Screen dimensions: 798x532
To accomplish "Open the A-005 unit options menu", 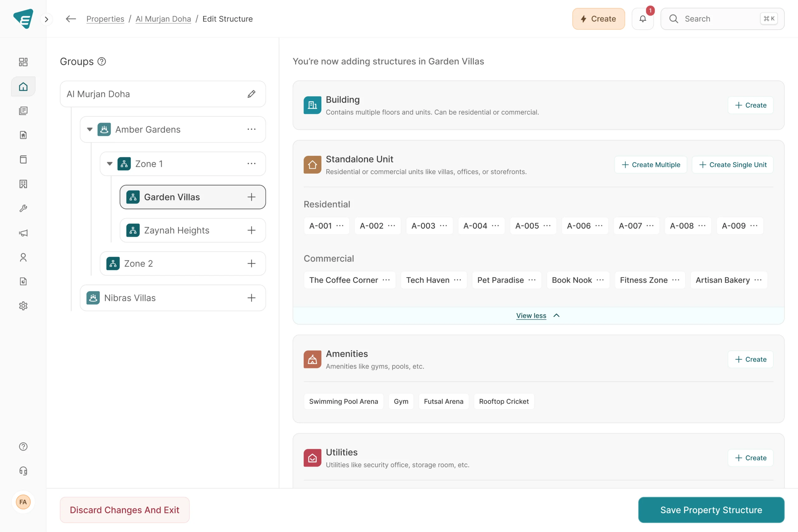I will coord(547,226).
